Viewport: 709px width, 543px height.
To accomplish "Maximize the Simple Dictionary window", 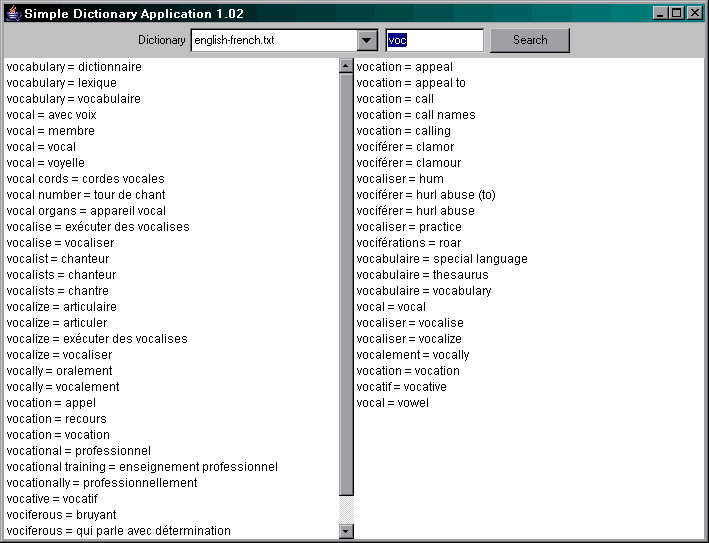I will point(676,13).
